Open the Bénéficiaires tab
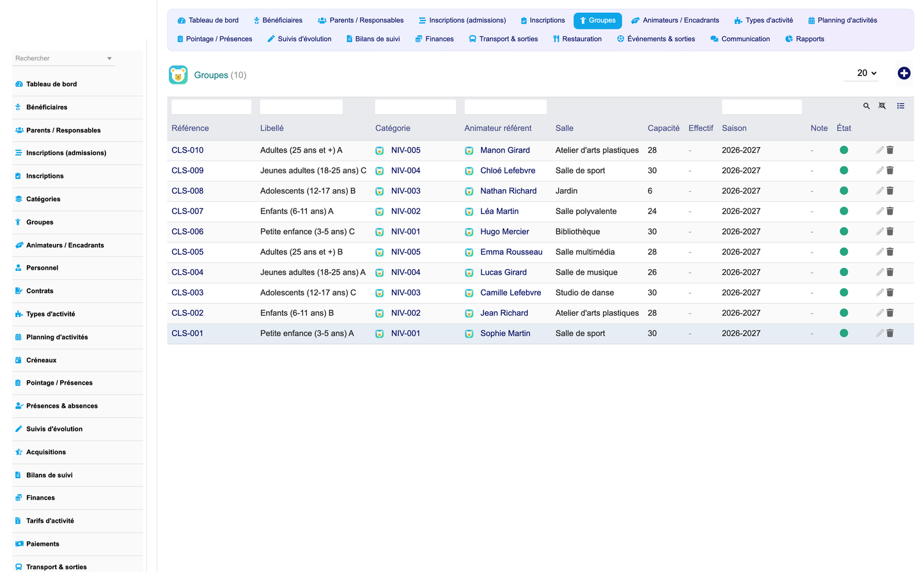Viewport: 924px width, 572px height. [x=278, y=20]
